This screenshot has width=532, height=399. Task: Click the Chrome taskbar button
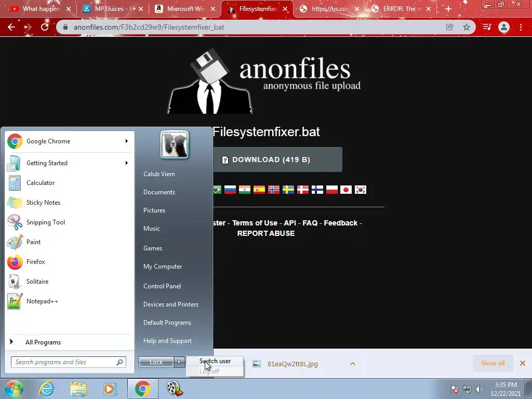point(142,389)
